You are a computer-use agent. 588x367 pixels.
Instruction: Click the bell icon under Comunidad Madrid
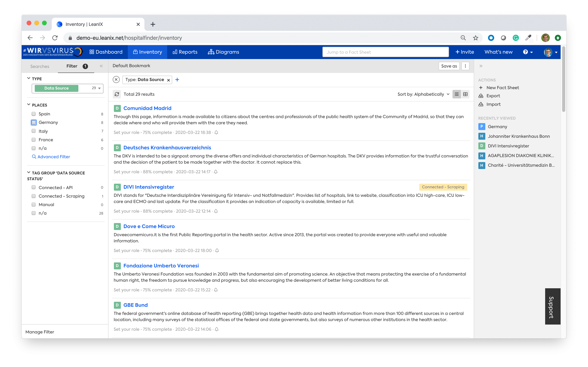(x=216, y=132)
